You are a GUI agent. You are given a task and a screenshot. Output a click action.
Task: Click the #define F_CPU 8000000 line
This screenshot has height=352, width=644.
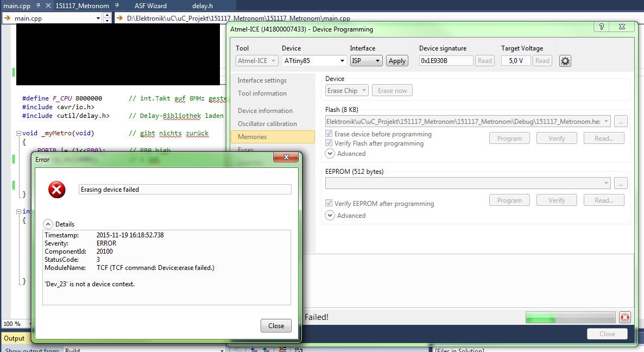point(62,98)
